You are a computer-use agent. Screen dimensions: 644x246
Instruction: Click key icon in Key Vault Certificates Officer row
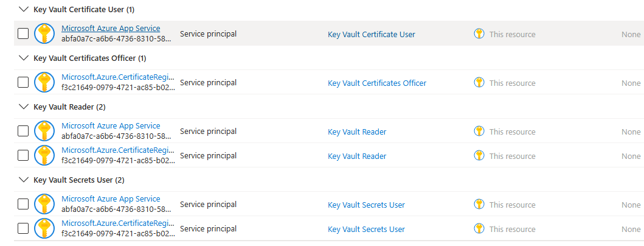44,82
